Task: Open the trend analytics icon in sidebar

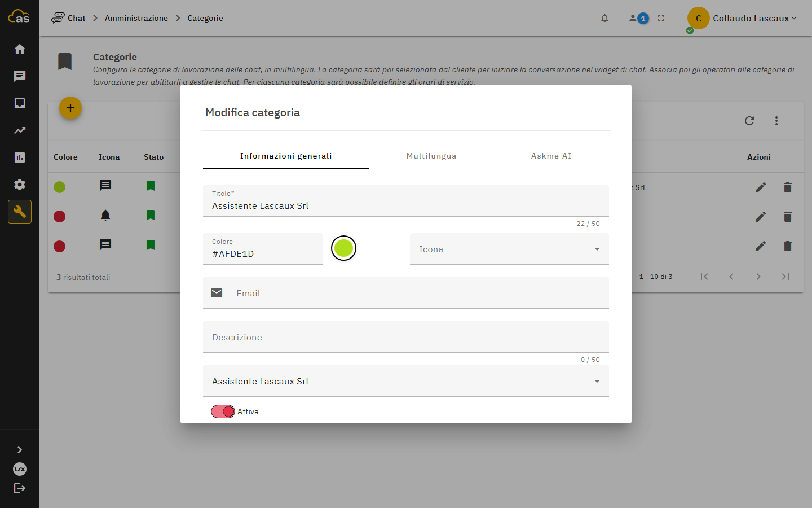Action: [x=20, y=130]
